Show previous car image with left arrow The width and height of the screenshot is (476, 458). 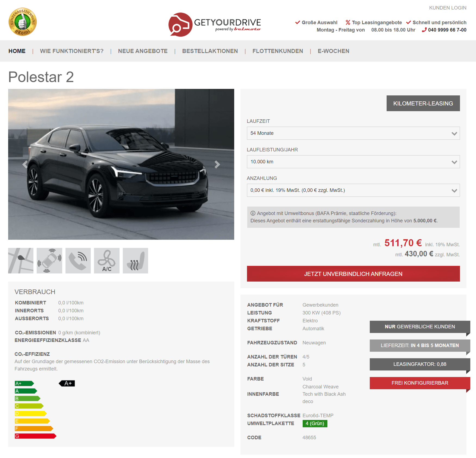coord(25,164)
